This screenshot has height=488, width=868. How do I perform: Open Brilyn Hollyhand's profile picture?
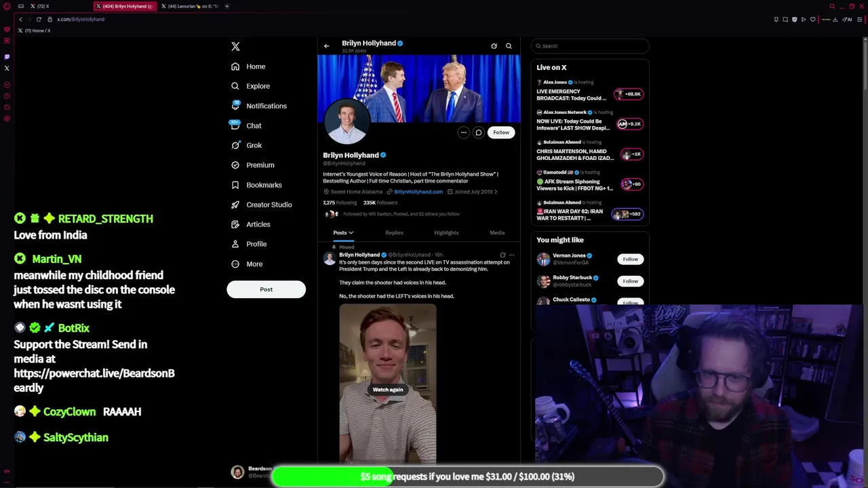tap(347, 122)
